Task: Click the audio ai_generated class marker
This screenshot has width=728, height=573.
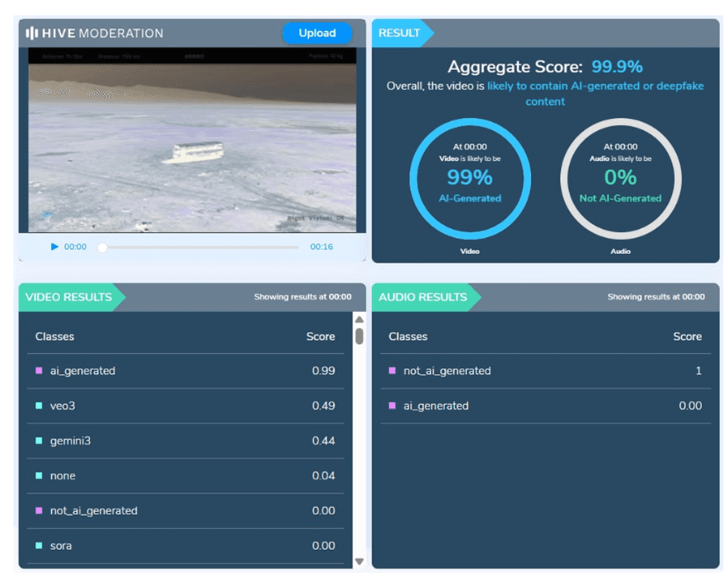Action: click(x=392, y=406)
